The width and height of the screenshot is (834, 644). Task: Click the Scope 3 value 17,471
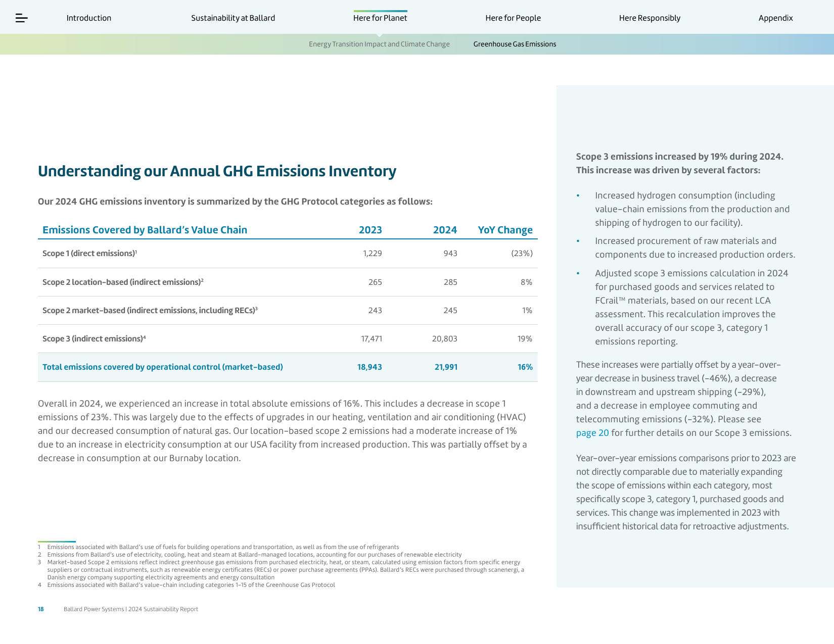[372, 338]
